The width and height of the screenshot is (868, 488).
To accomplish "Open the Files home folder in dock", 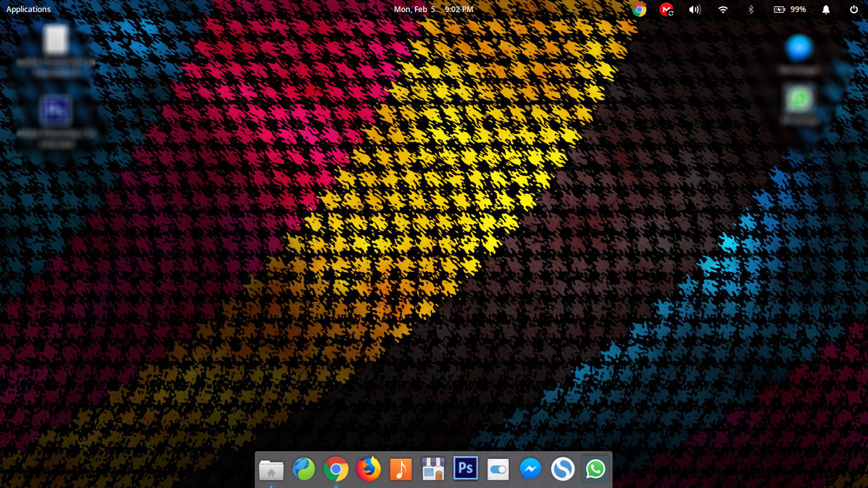I will pyautogui.click(x=271, y=470).
